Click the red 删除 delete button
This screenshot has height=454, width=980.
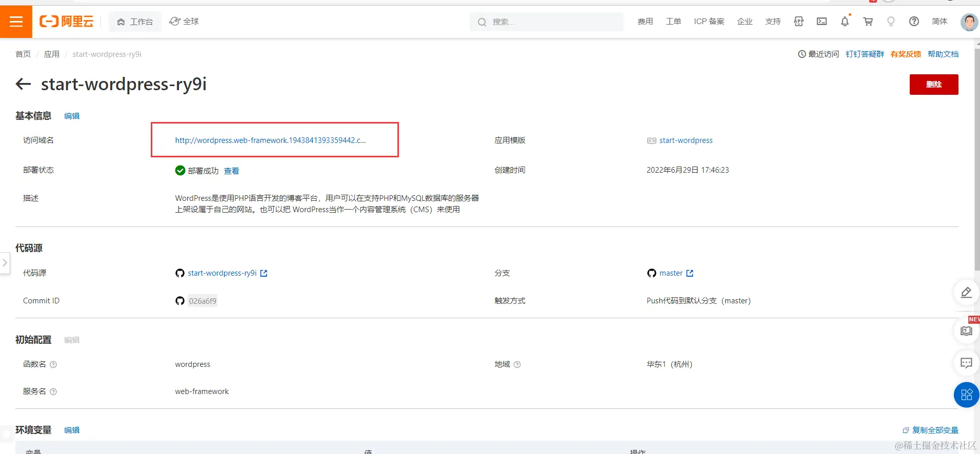(934, 85)
